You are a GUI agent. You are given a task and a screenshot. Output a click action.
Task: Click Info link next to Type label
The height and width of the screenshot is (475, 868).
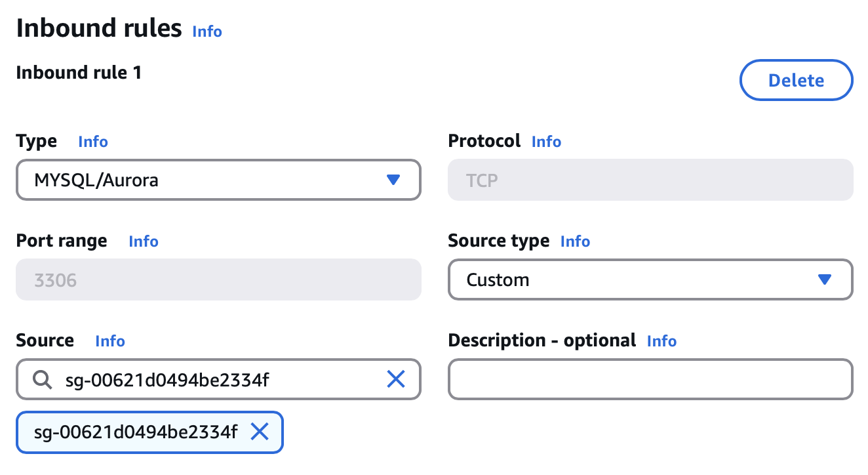tap(93, 142)
